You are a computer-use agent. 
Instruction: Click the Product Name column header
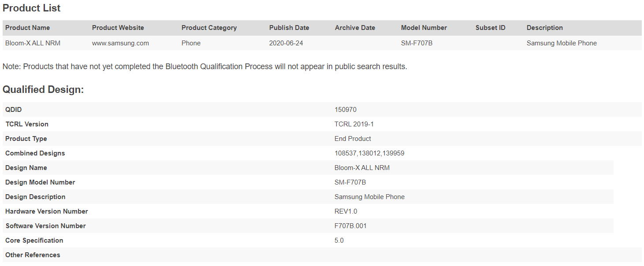(27, 28)
